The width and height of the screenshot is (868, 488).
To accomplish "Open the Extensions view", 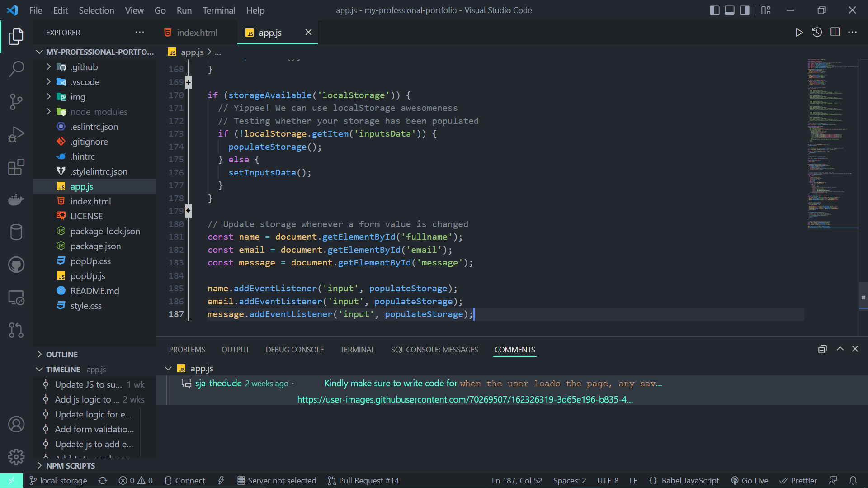I will point(16,167).
